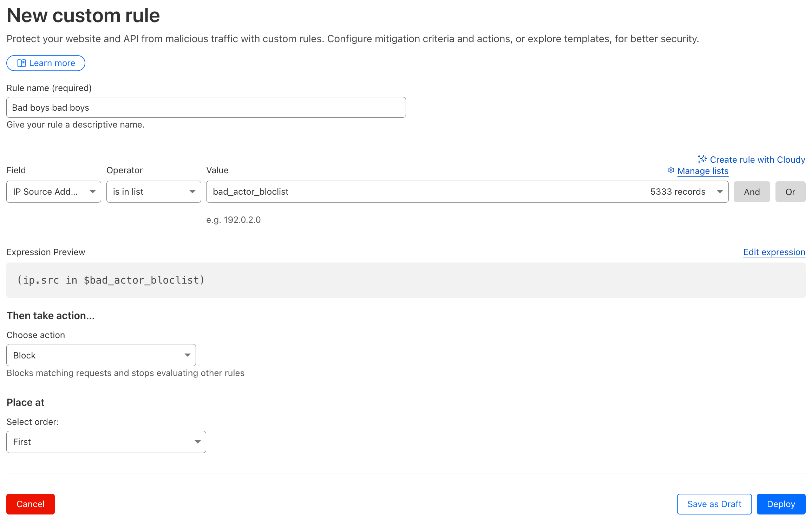Open Create rule with Cloudy

coord(751,160)
